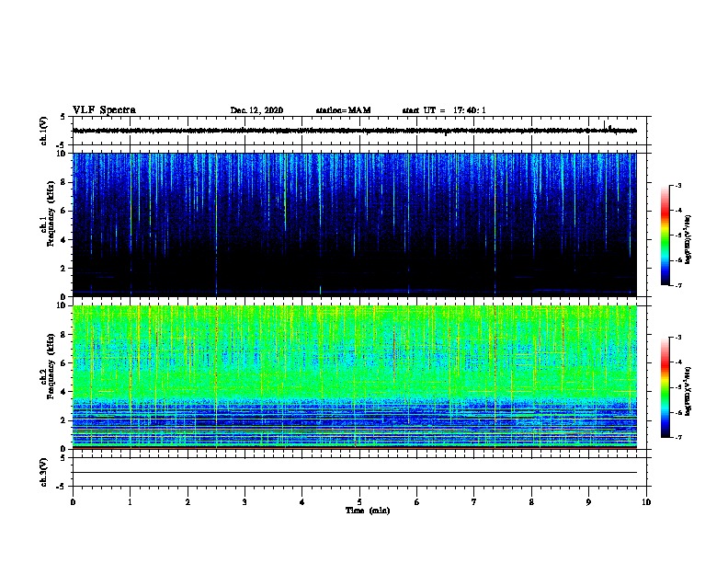Screen dimensions: 728x563
Task: Click inside the ch.1 spectrogram panel
Action: point(355,224)
